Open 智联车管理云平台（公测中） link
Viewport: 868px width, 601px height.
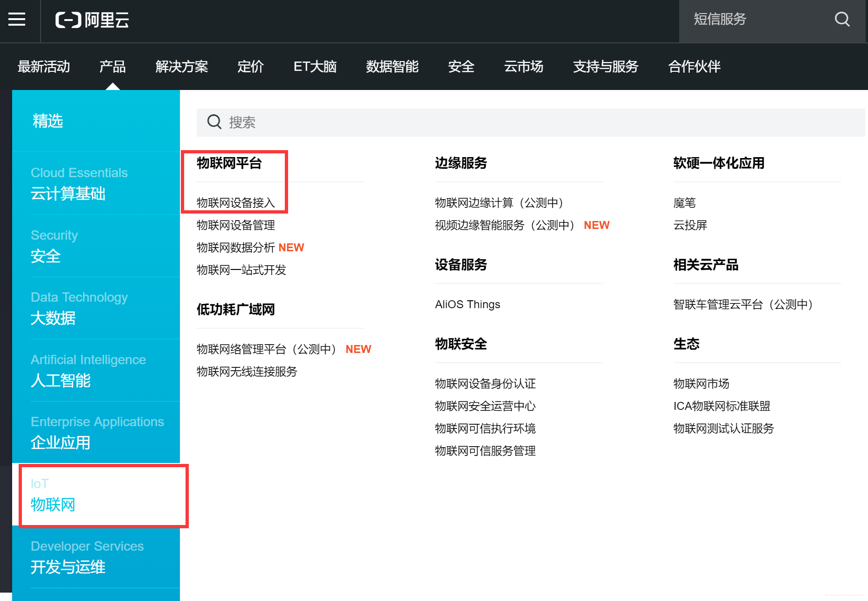click(743, 304)
